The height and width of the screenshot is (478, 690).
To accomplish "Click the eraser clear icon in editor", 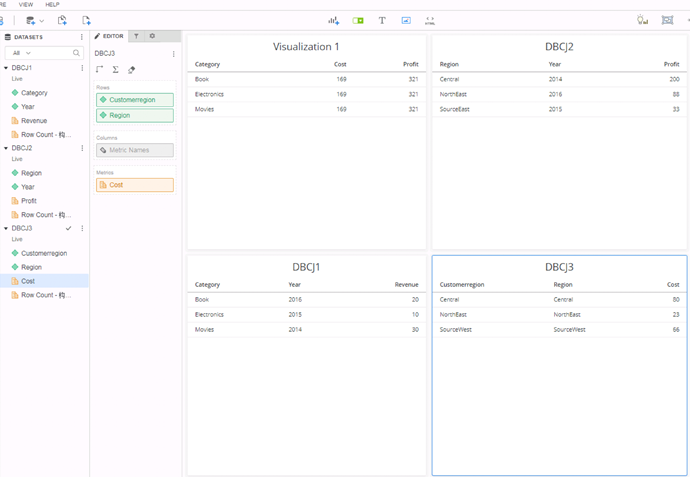I will pos(131,70).
